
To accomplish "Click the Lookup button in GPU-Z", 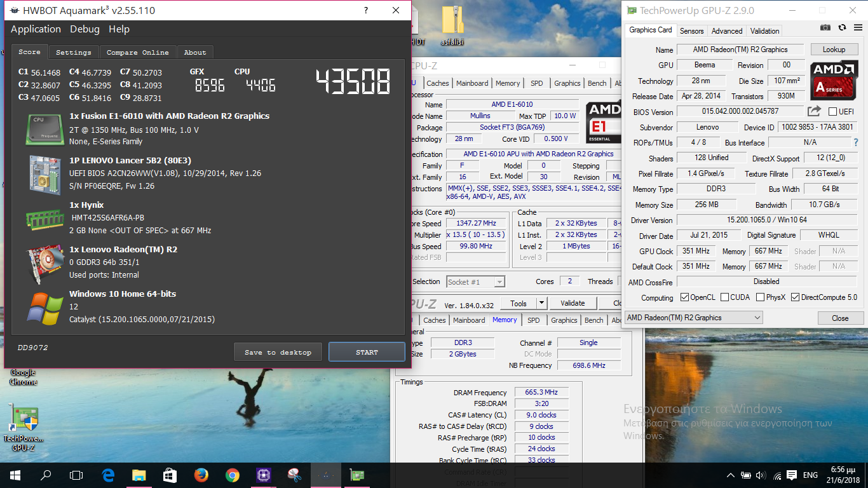I will [834, 50].
